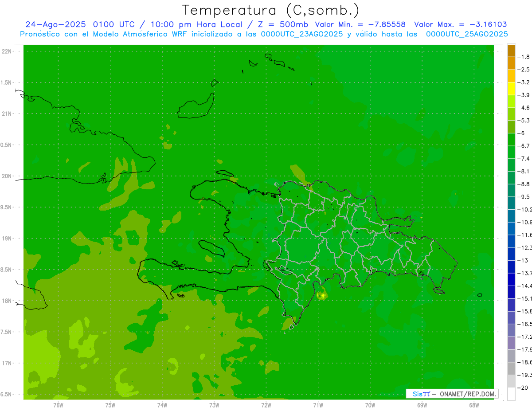Click the "73W" longitude label

[x=214, y=405]
